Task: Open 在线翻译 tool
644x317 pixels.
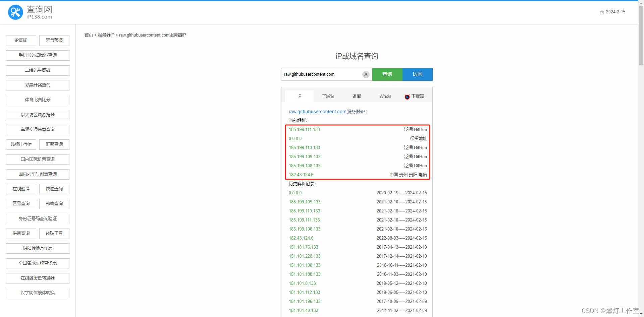Action: pyautogui.click(x=21, y=189)
